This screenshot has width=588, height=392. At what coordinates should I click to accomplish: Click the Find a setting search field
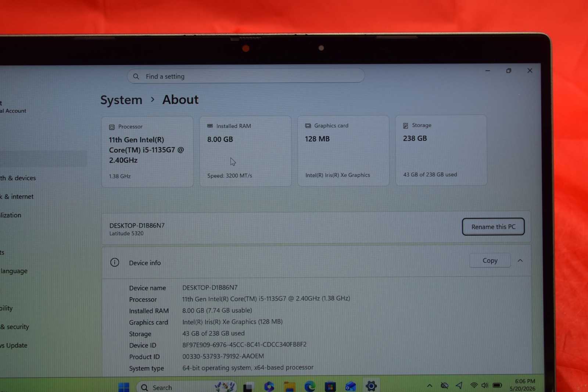(245, 76)
